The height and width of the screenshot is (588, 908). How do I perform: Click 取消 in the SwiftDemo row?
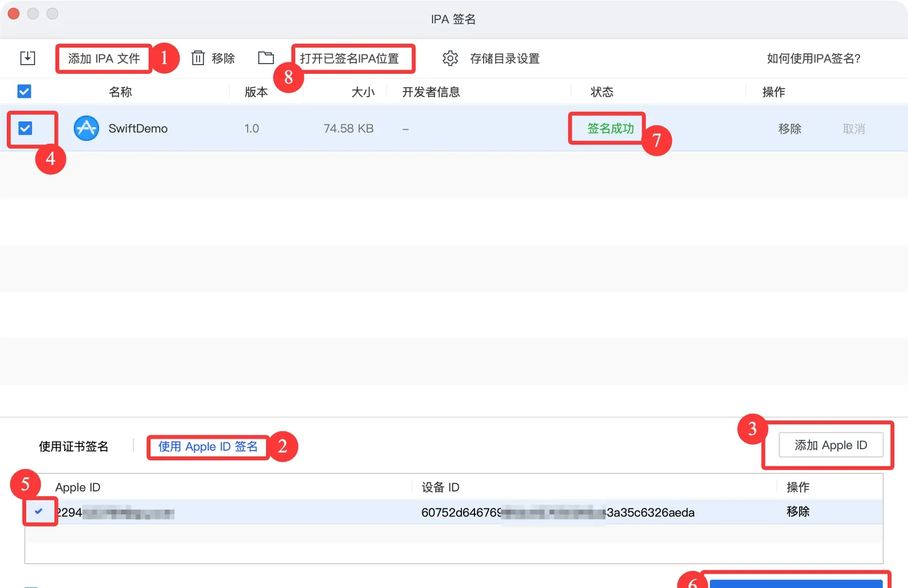854,129
